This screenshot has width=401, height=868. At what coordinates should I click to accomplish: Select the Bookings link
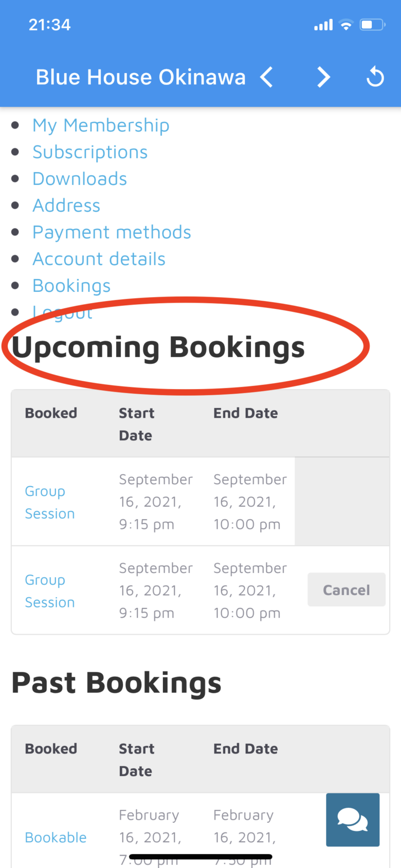71,286
